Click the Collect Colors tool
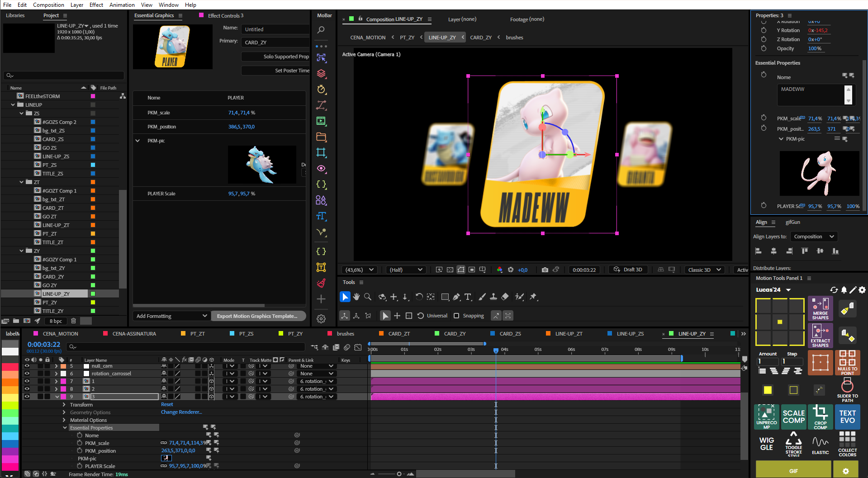Screen dimensions: 868x478 [x=847, y=444]
